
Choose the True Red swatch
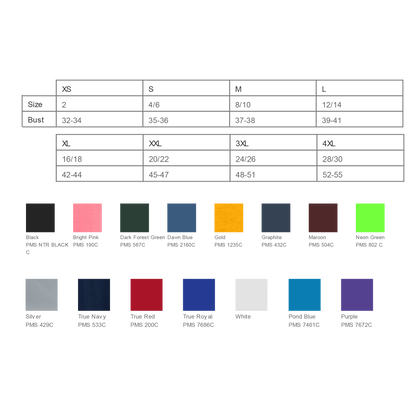147,295
